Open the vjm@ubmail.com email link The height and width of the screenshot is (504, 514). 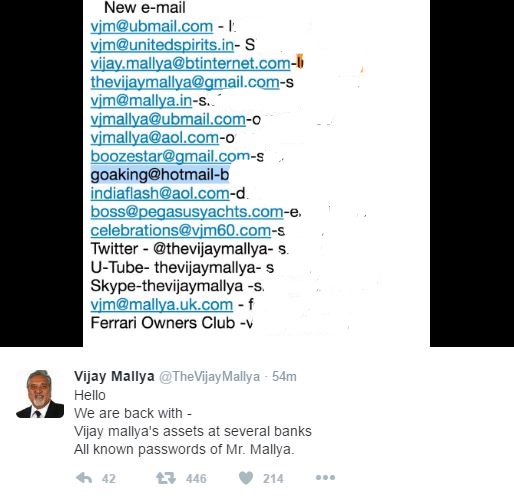152,27
